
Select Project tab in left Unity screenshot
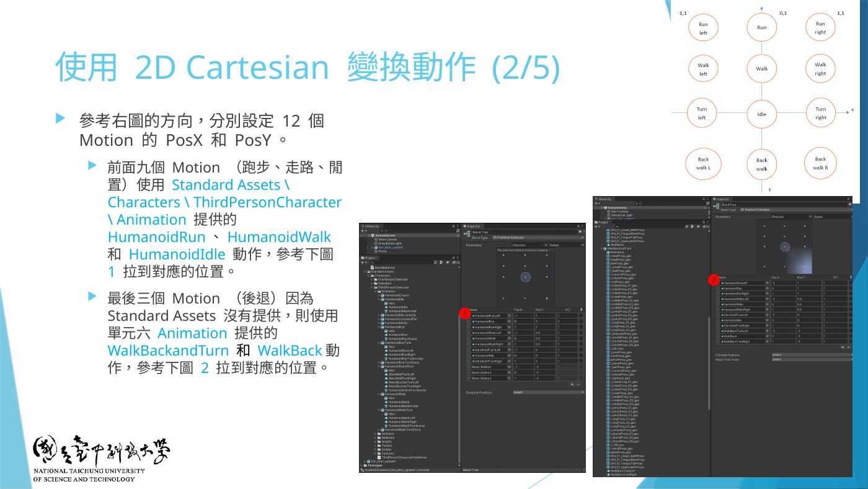(369, 258)
